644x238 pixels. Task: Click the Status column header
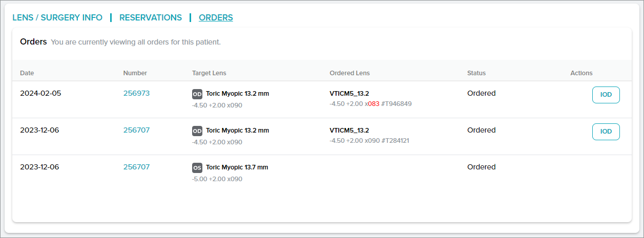click(x=476, y=73)
